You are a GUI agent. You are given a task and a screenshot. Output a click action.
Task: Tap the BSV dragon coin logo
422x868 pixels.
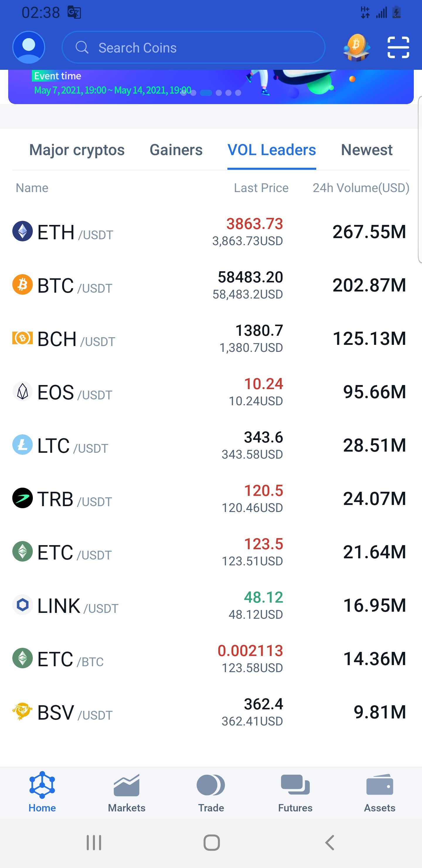tap(23, 711)
